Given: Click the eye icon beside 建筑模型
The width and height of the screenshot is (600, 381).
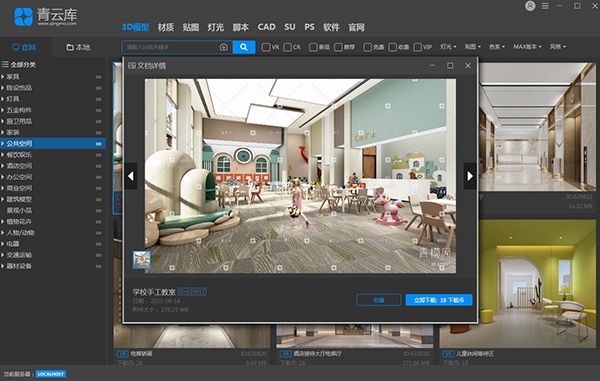Looking at the screenshot, I should pos(98,199).
